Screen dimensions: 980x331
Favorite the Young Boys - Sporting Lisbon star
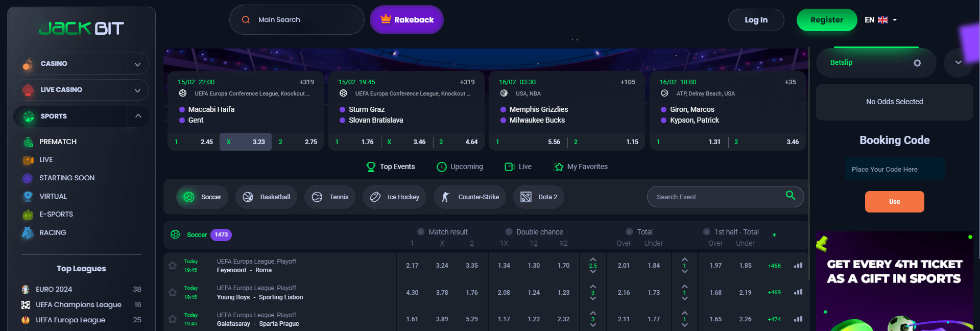pos(173,292)
